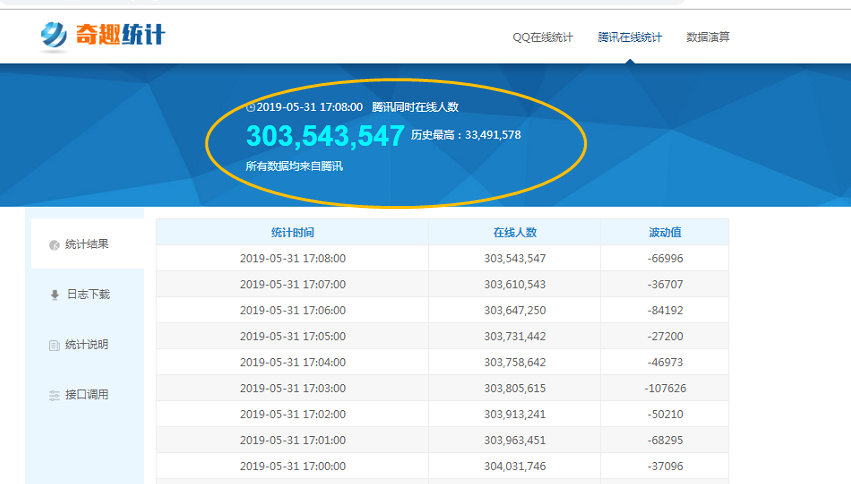This screenshot has height=484, width=851.
Task: Select 接口调用 in the sidebar
Action: coord(87,394)
